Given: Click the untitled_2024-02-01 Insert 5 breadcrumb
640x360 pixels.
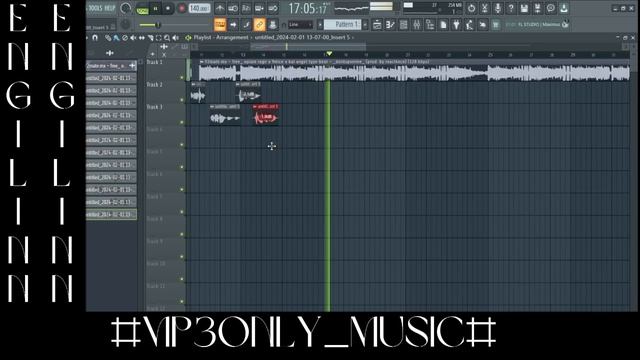Looking at the screenshot, I should coord(302,38).
